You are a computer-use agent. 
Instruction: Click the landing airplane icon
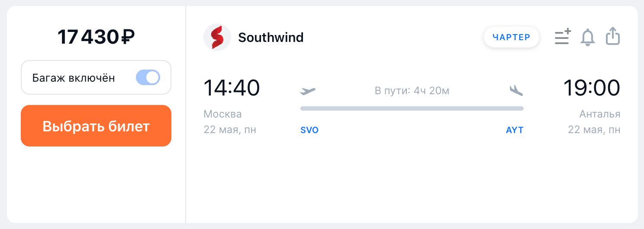point(516,90)
